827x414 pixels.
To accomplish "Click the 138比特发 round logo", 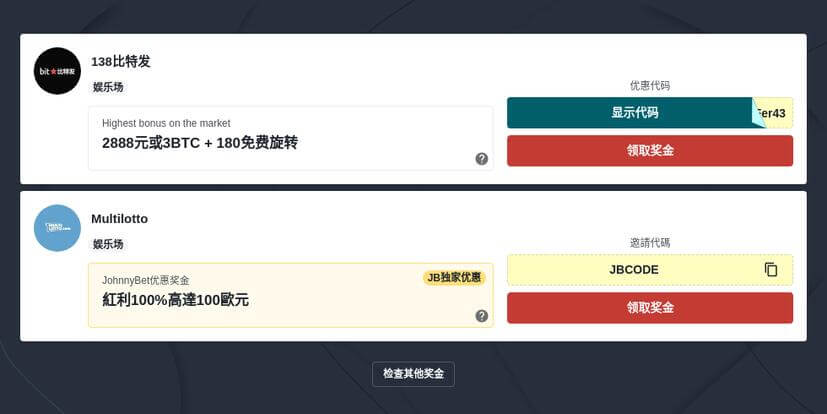I will (x=57, y=71).
